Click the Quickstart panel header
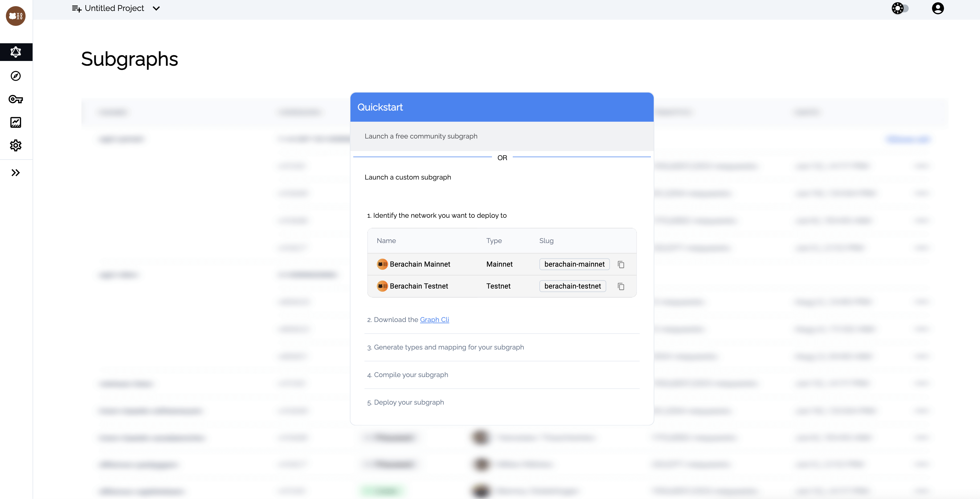Viewport: 980px width, 499px height. (x=502, y=107)
